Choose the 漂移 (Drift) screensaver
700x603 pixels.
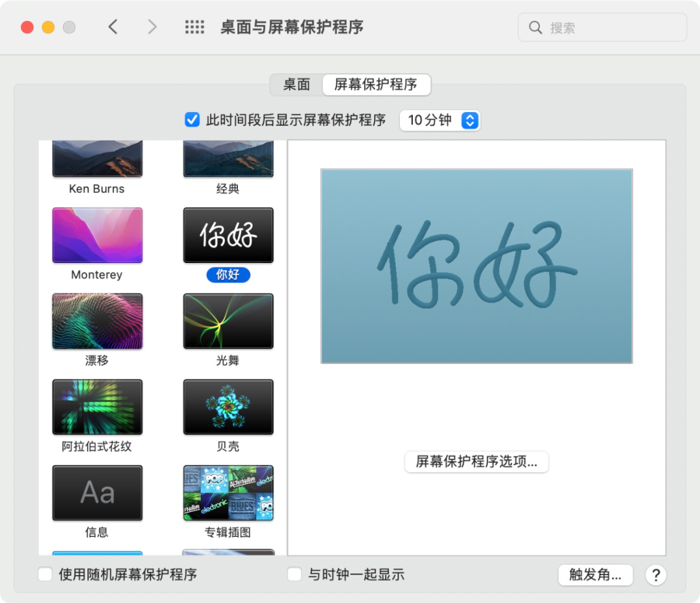pyautogui.click(x=97, y=321)
